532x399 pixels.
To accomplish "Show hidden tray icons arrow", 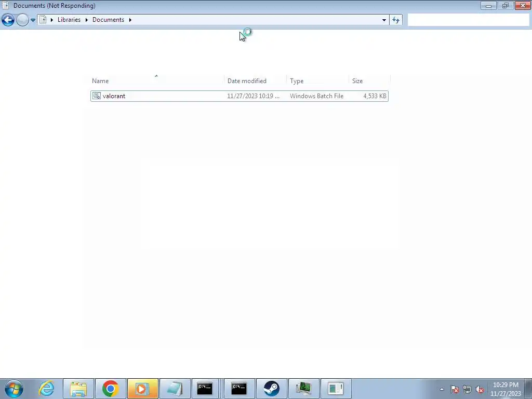I will click(442, 389).
